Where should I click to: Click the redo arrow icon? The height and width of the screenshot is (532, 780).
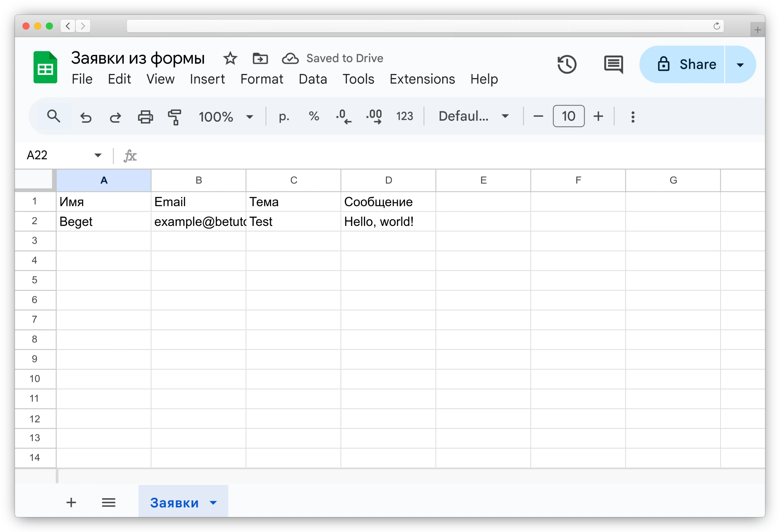point(115,117)
